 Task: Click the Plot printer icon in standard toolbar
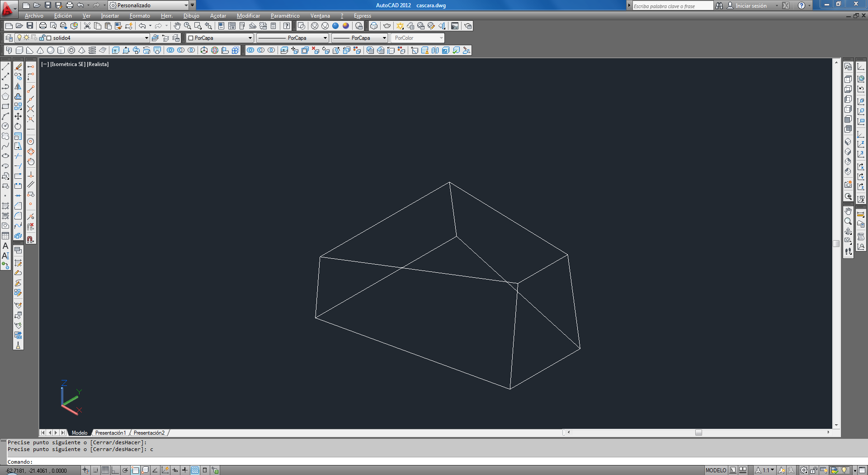(43, 26)
